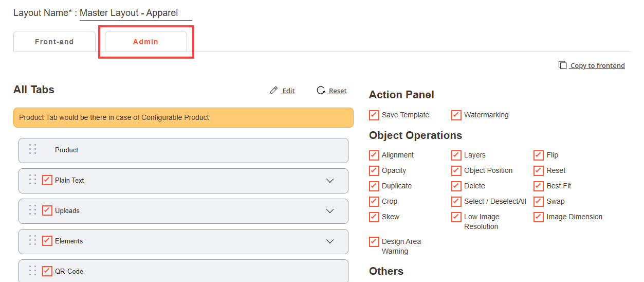
Task: Click the Plain Text drag handle
Action: click(33, 180)
